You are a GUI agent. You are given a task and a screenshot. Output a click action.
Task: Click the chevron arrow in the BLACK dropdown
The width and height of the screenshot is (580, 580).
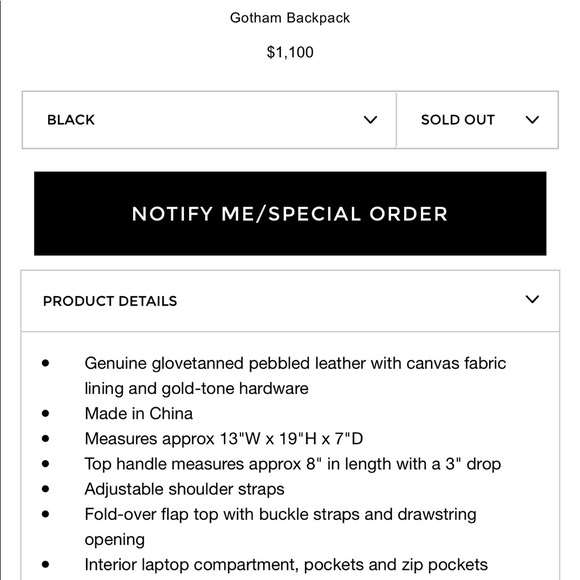click(x=370, y=120)
